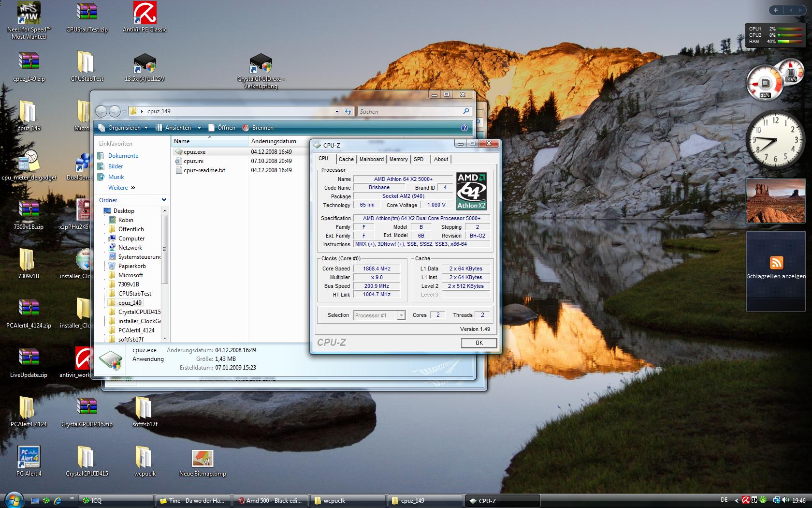812x508 pixels.
Task: Show hidden quick launch icons chevron
Action: tap(72, 498)
